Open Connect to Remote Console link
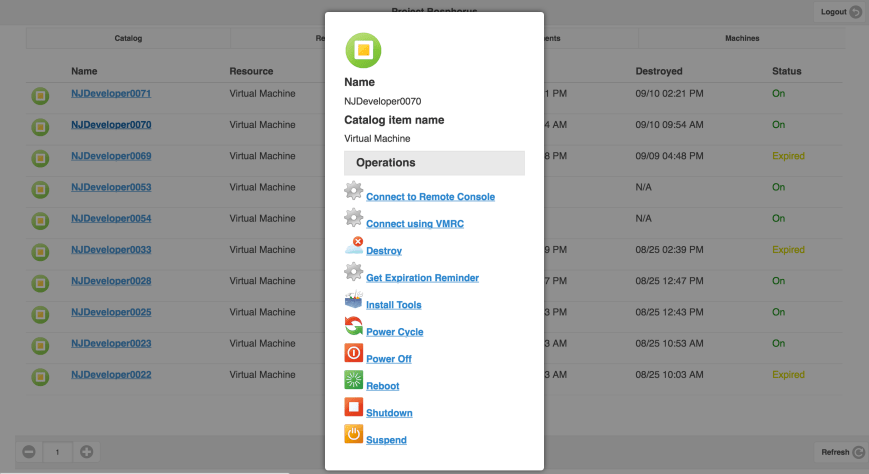The image size is (869, 474). point(430,197)
